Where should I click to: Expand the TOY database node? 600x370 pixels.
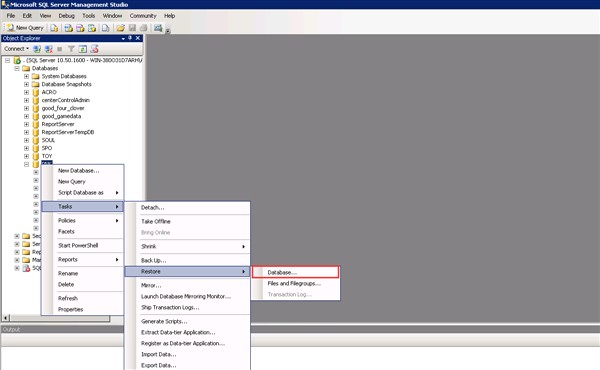click(x=26, y=156)
